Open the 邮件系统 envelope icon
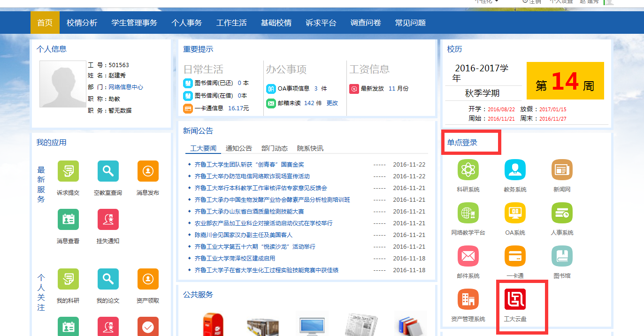 click(468, 256)
